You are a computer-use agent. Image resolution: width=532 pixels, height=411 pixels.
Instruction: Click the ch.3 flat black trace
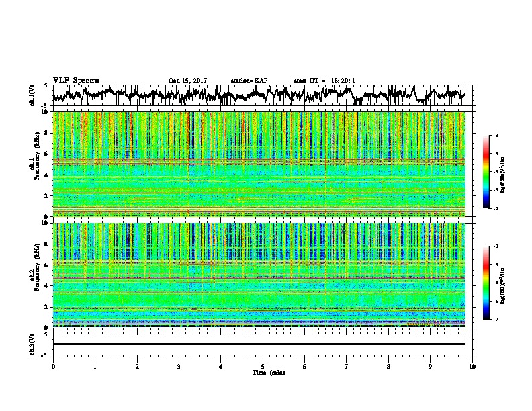click(x=259, y=344)
